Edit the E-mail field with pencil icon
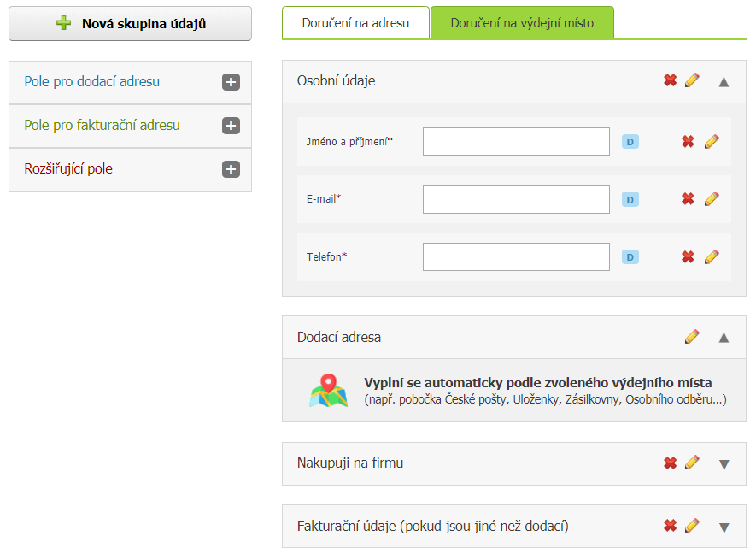This screenshot has height=554, width=756. coord(712,199)
